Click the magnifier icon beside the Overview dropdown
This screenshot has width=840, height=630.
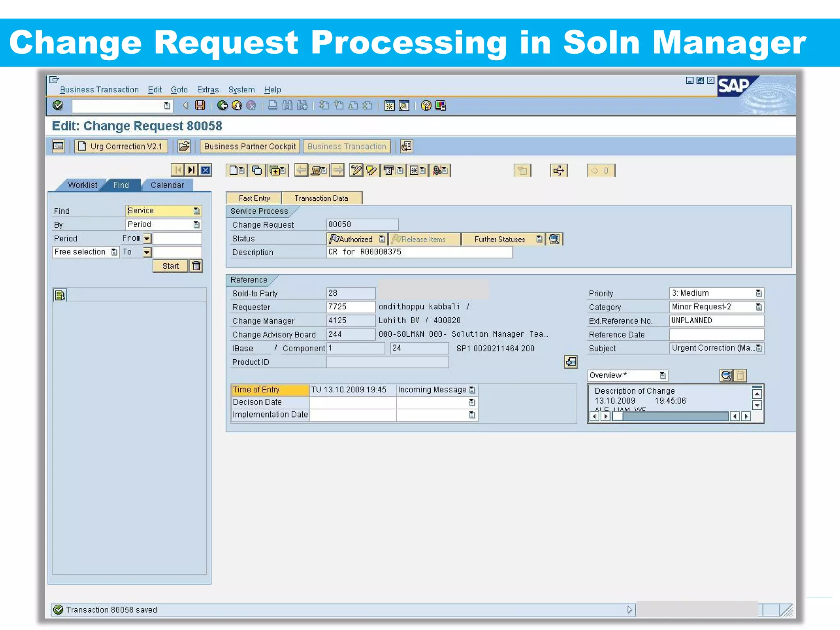pos(726,375)
